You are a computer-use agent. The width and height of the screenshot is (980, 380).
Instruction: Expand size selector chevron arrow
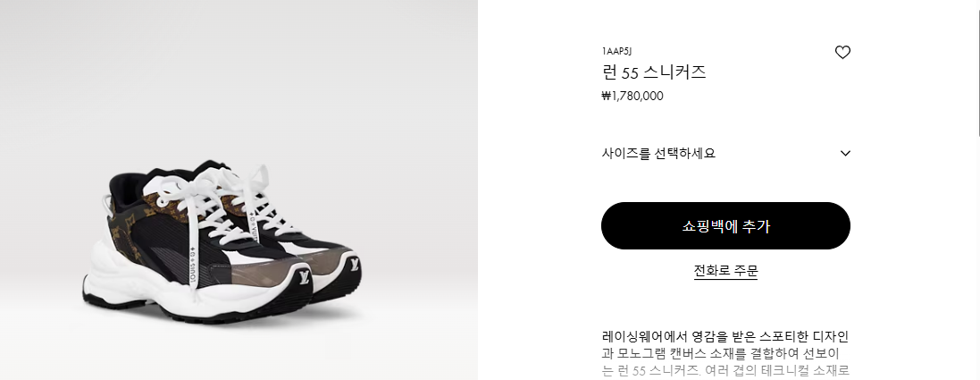pyautogui.click(x=845, y=154)
